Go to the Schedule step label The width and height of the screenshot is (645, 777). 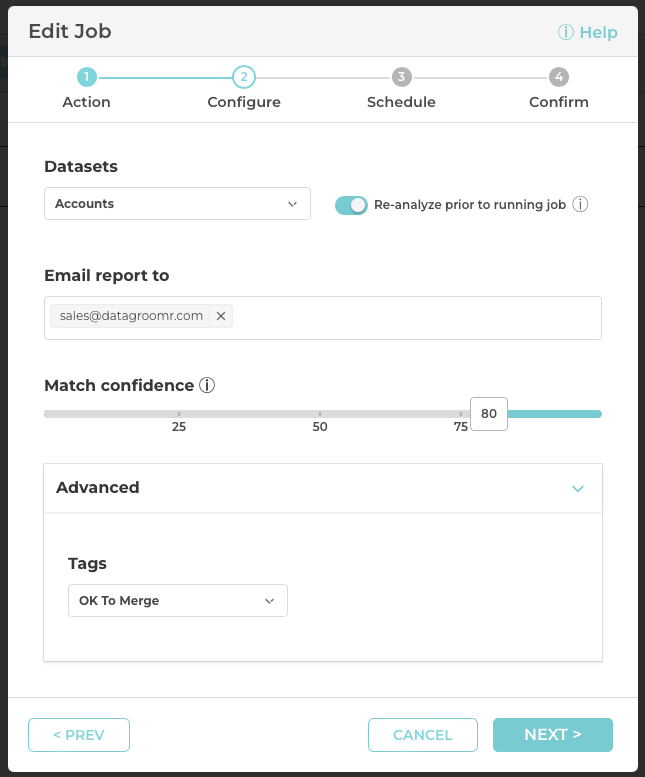click(401, 102)
